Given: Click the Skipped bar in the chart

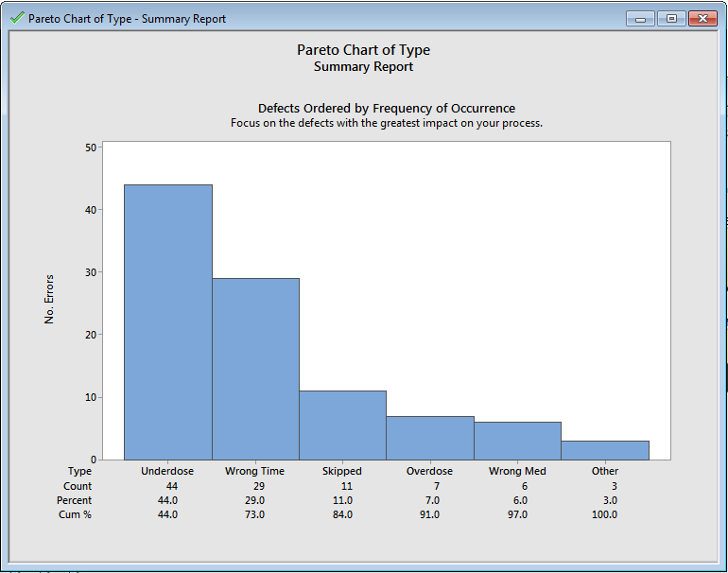Looking at the screenshot, I should [x=342, y=425].
